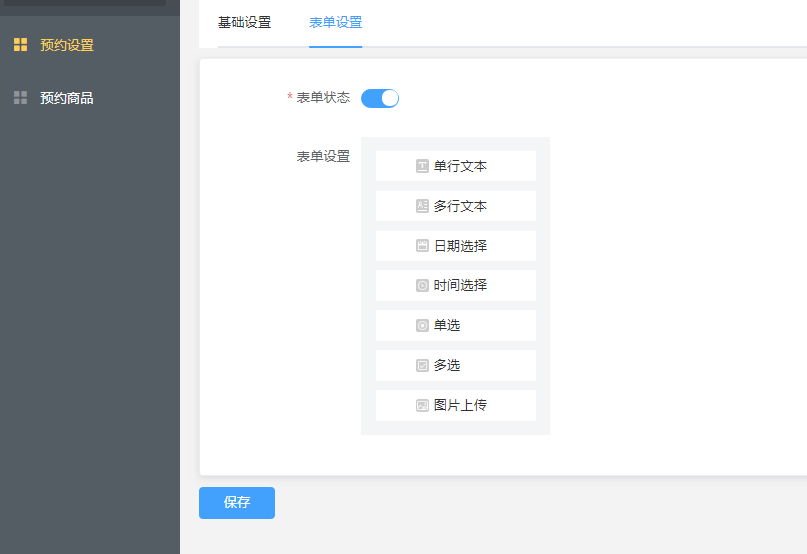This screenshot has width=807, height=554.
Task: Click the 预约设置 grid icon in sidebar
Action: click(x=21, y=45)
